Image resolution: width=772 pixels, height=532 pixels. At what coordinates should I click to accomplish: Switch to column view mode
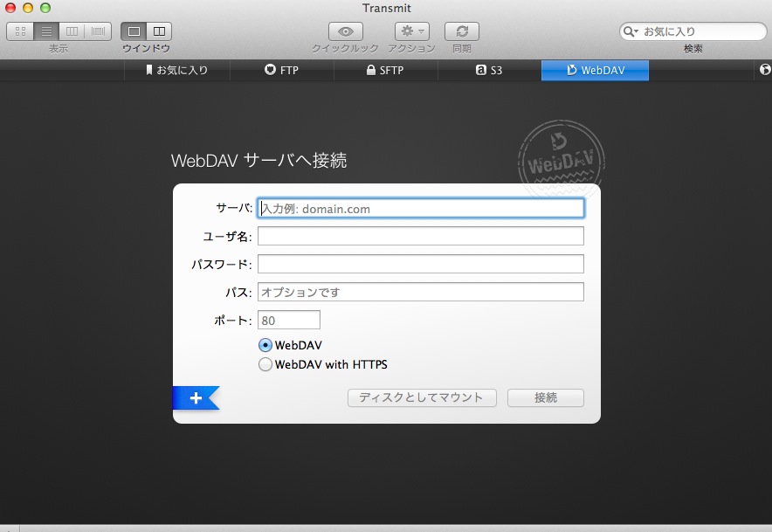72,31
